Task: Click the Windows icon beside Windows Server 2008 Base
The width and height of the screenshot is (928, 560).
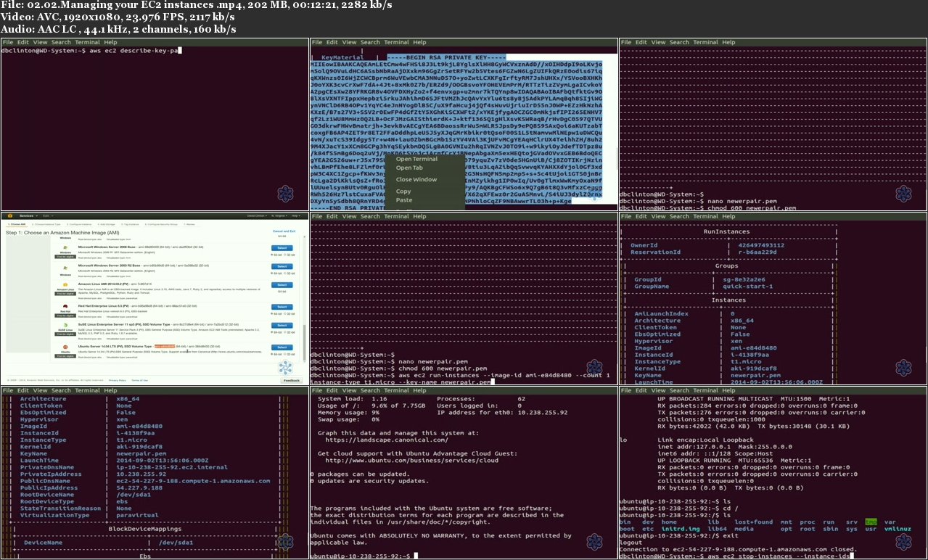Action: pyautogui.click(x=65, y=247)
